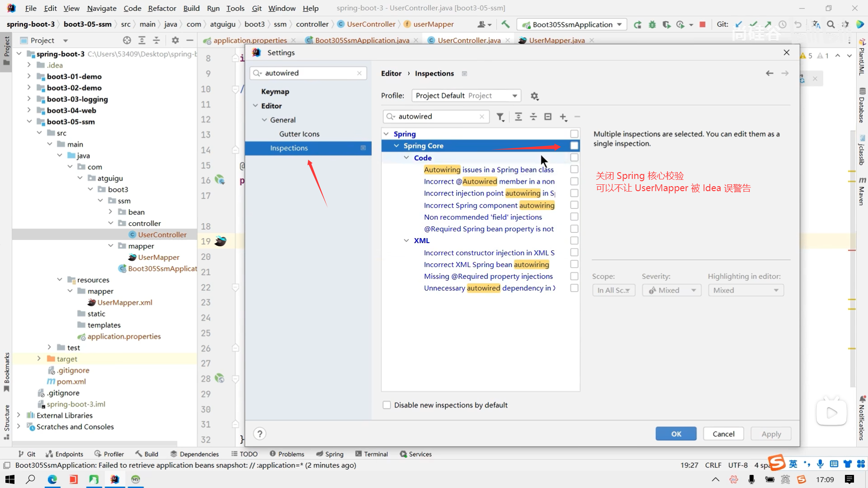Click the autowired settings search field
Image resolution: width=868 pixels, height=488 pixels.
(307, 73)
